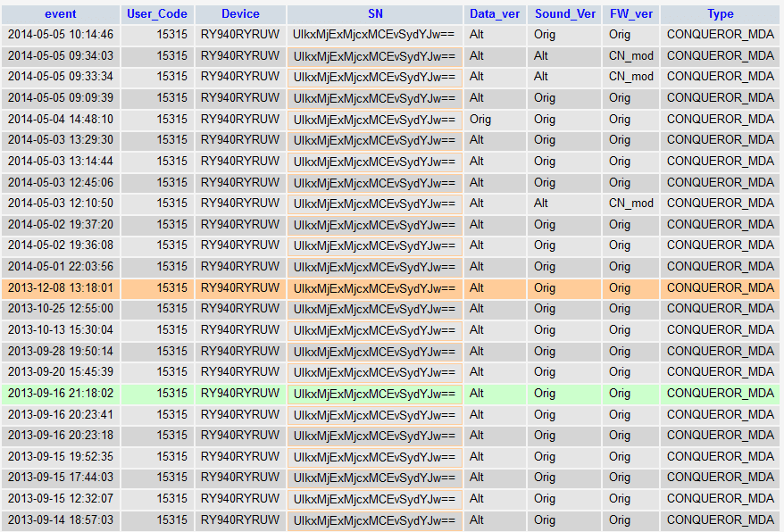The image size is (784, 532).
Task: Click the CONQUEROR_MDA type in the 2014-05-01 row
Action: (720, 267)
